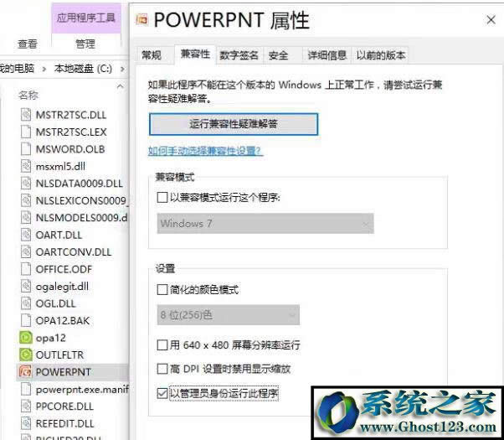Expand the 8 位(256)色 color dropdown
Image resolution: width=504 pixels, height=440 pixels.
pyautogui.click(x=227, y=315)
